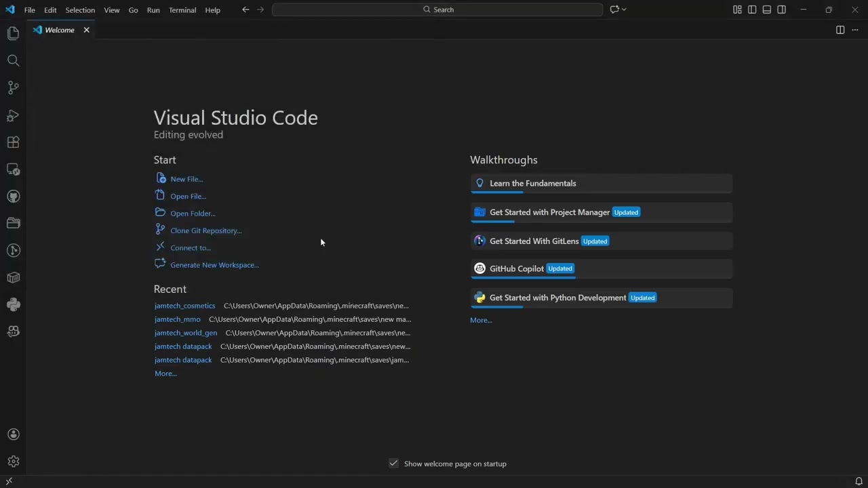Click the Accounts icon in activity bar
This screenshot has width=868, height=488.
point(13,434)
